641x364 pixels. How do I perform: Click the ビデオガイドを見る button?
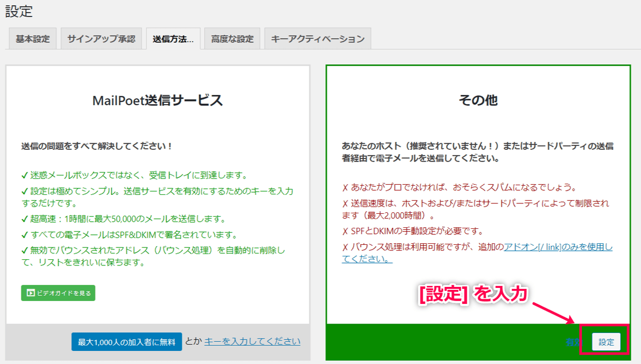[x=58, y=293]
